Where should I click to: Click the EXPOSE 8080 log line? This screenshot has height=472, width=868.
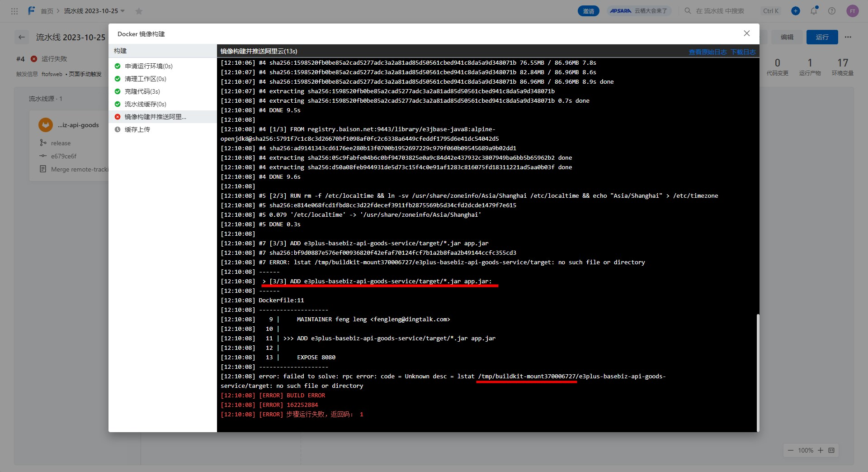pos(278,358)
